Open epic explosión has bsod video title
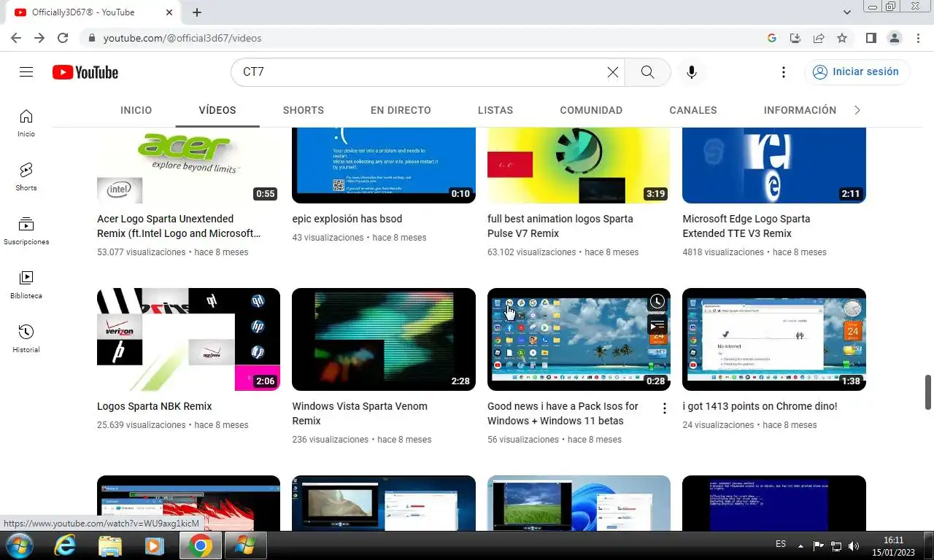Screen dimensions: 934x560 (x=347, y=219)
